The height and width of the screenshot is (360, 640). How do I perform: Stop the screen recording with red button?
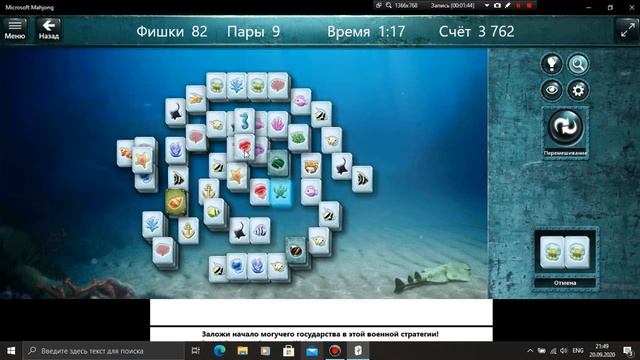(529, 5)
